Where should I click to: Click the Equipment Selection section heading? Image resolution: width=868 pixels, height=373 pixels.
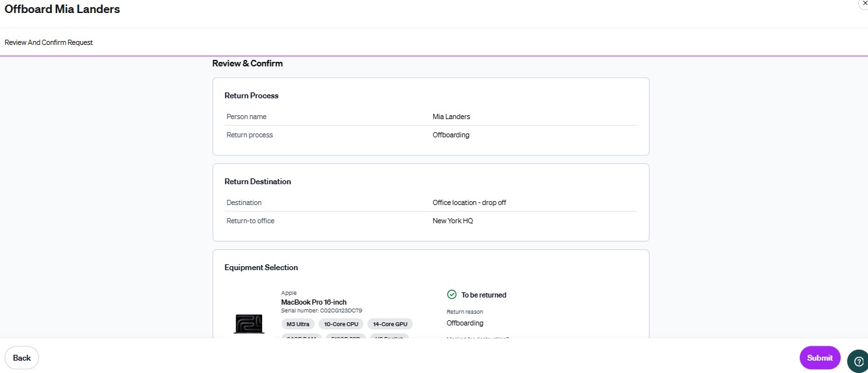tap(261, 268)
